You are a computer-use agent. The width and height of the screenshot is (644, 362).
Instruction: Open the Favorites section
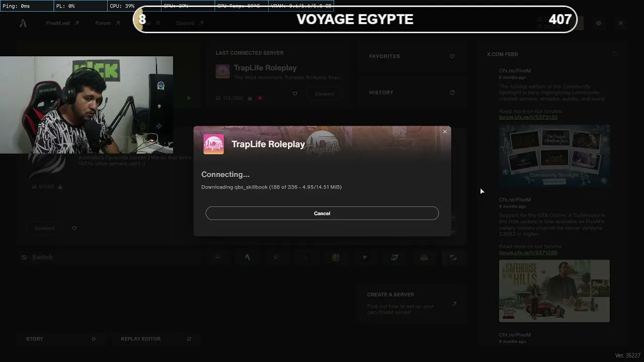coord(412,56)
